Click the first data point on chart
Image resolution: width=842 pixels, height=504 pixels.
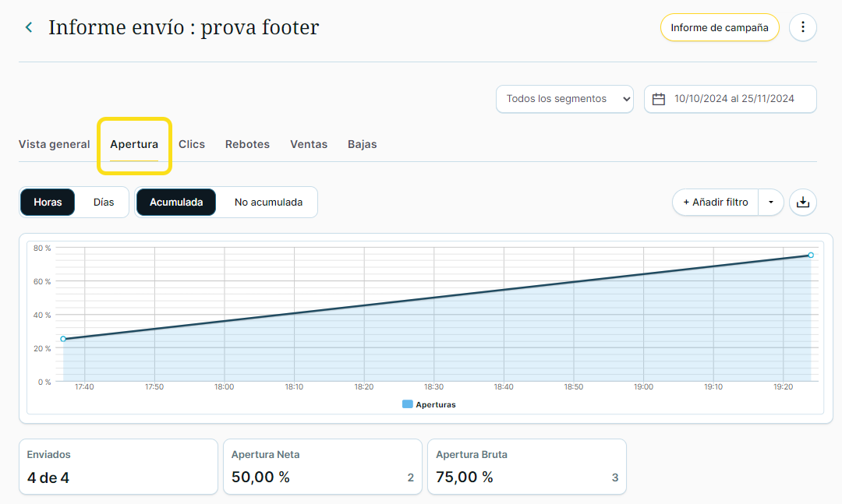(x=63, y=339)
